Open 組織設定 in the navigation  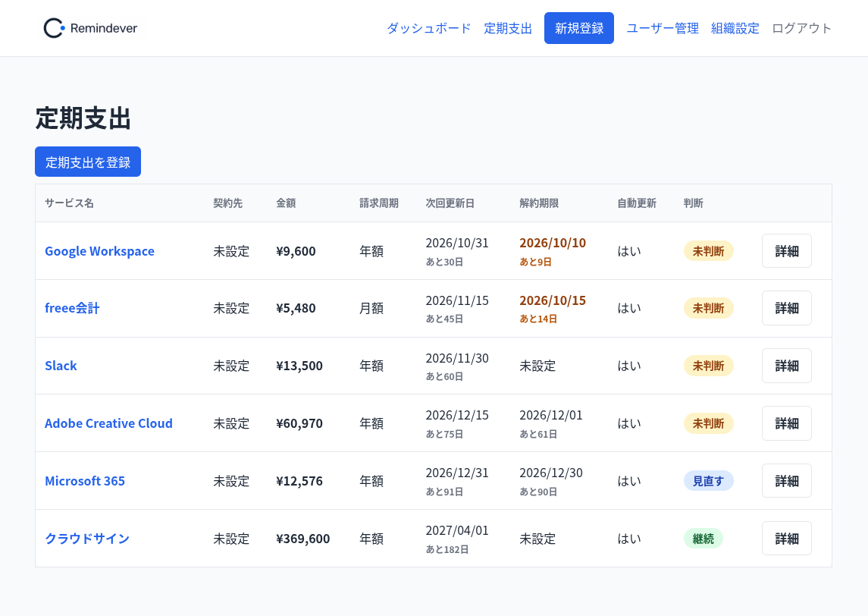(735, 28)
